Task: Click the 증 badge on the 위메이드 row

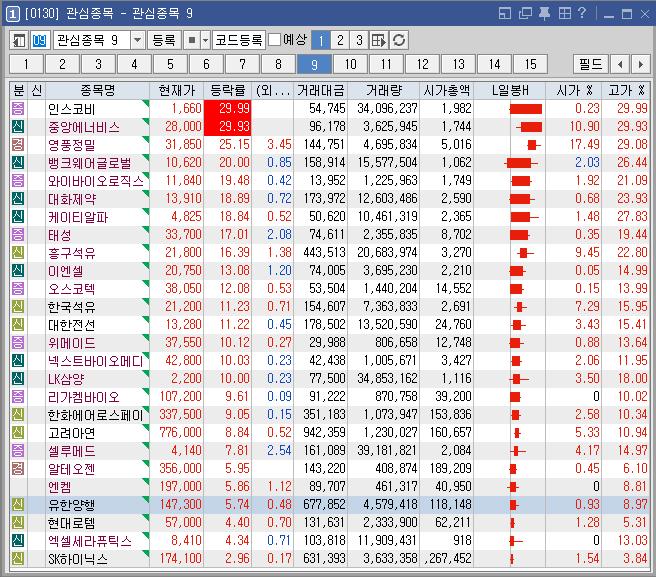Action: click(x=18, y=342)
